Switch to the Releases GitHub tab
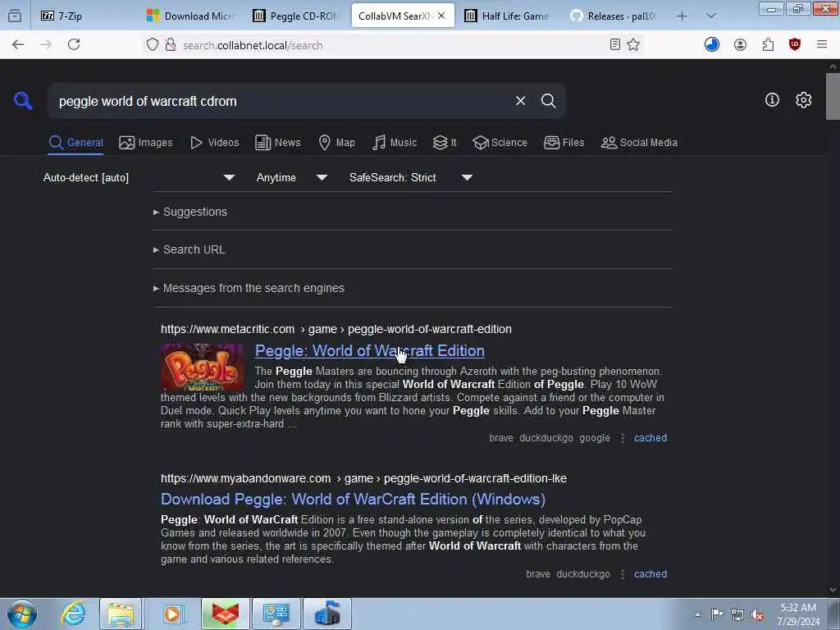Screen dimensions: 840x630 coord(614,16)
